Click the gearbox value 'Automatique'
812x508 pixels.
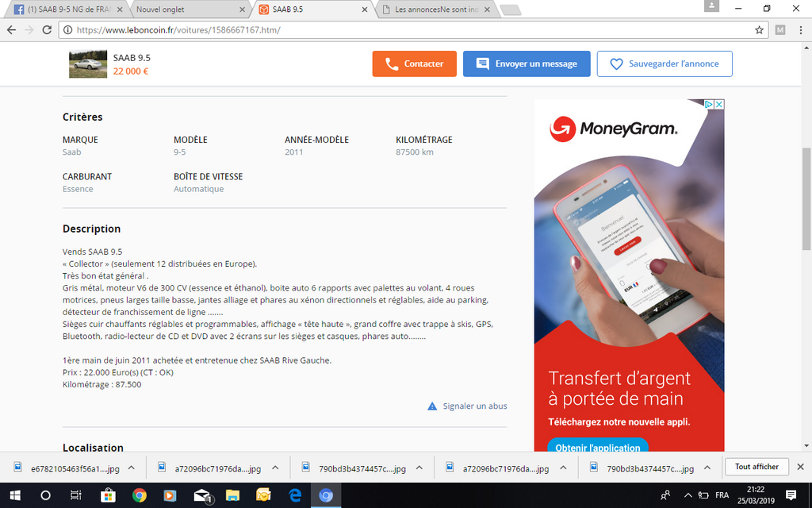click(x=199, y=189)
